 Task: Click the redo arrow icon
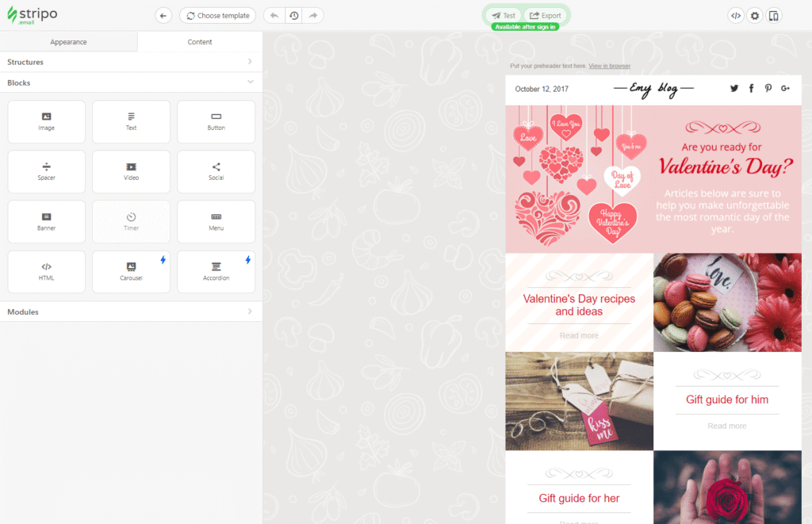[x=314, y=15]
